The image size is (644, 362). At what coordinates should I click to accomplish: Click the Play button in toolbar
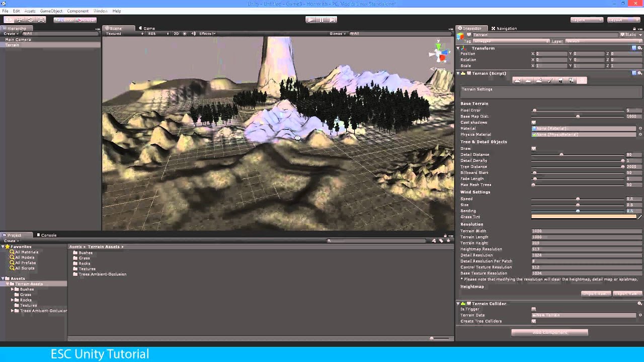(310, 20)
